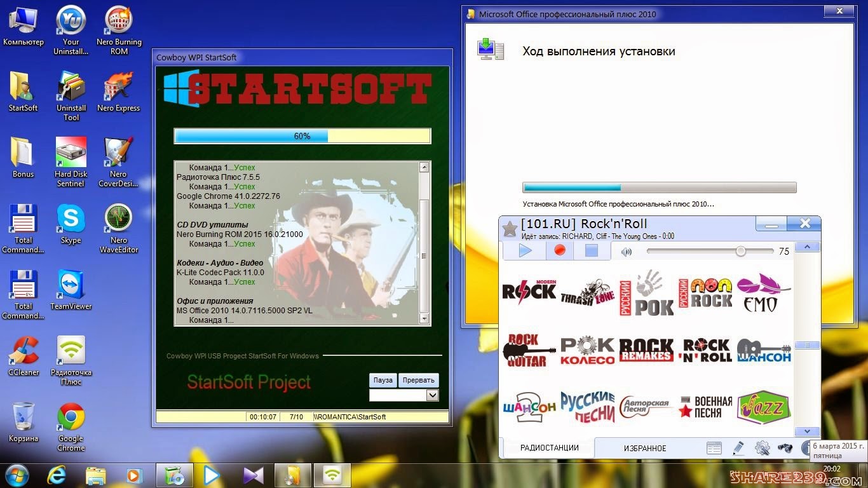Click the Пауза button in StartSoft
The width and height of the screenshot is (868, 488).
(x=383, y=380)
